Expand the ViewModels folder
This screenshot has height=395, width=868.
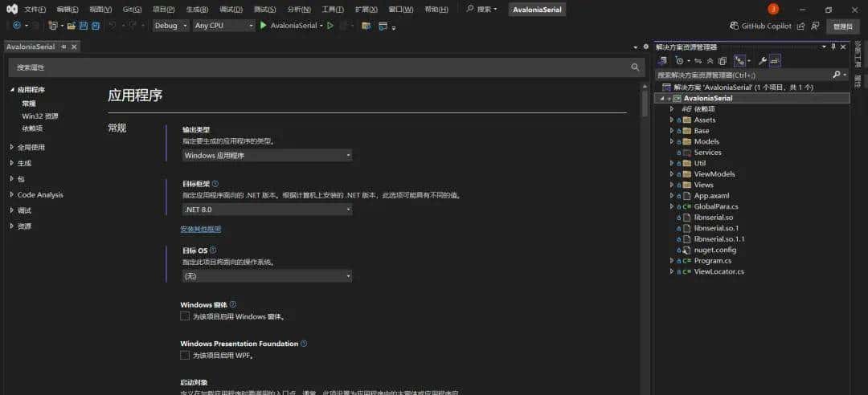coord(672,173)
